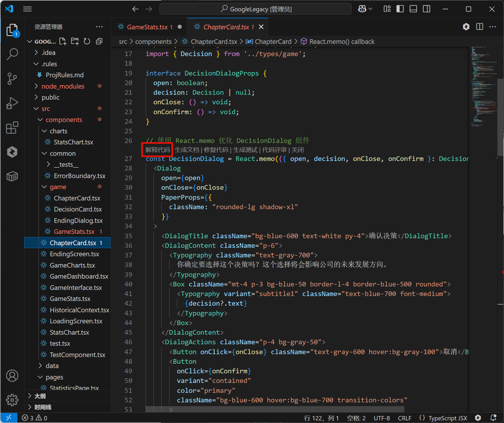Split the editor to the right

480,27
